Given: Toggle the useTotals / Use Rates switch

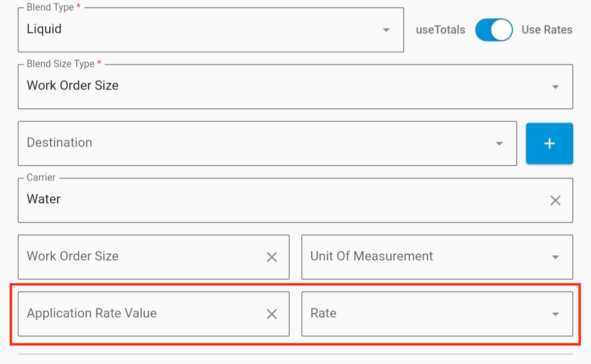Looking at the screenshot, I should point(493,30).
